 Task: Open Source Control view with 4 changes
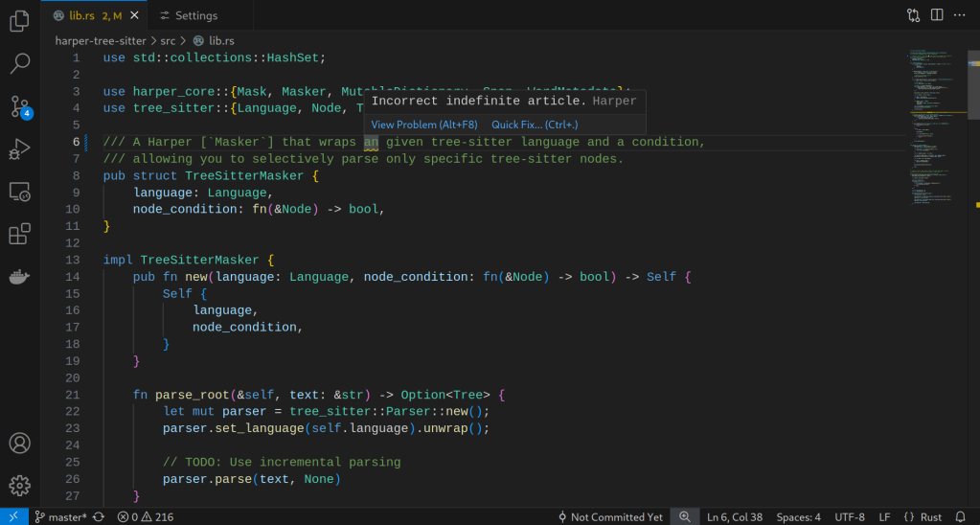point(19,106)
